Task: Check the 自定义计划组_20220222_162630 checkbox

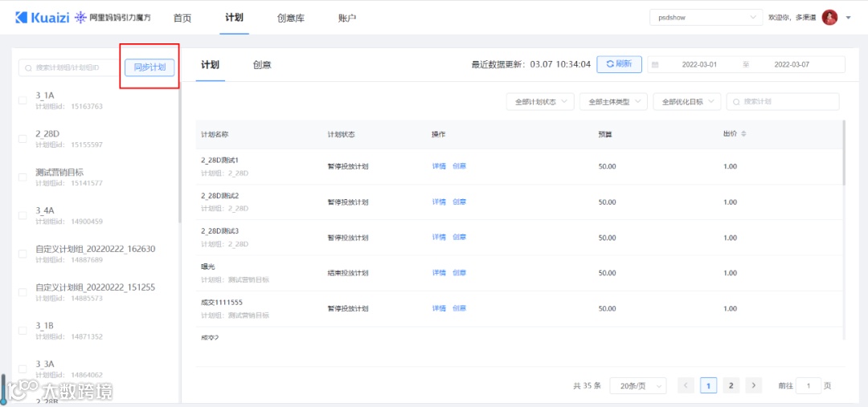Action: tap(23, 254)
